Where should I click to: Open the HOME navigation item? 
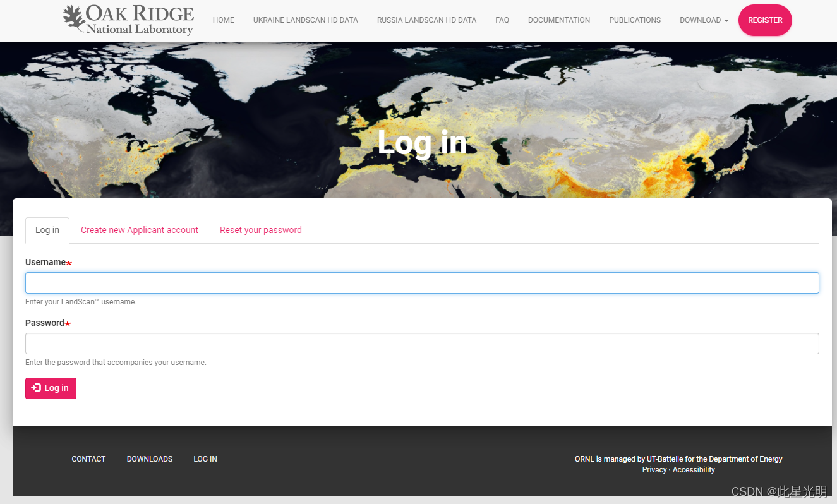pyautogui.click(x=224, y=20)
